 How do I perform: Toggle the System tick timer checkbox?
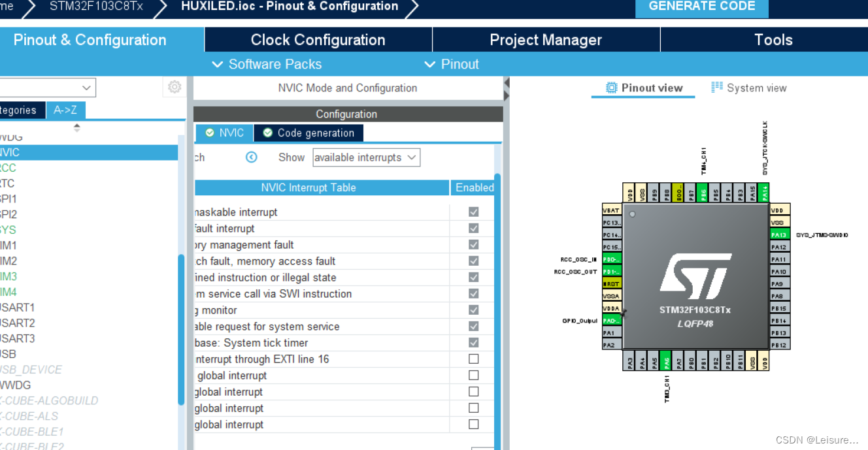coord(473,342)
